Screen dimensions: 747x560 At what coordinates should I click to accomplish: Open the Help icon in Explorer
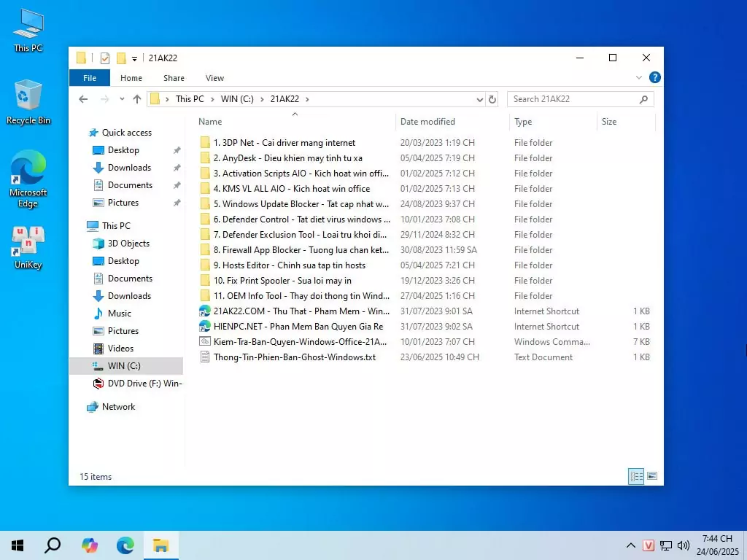click(x=655, y=77)
